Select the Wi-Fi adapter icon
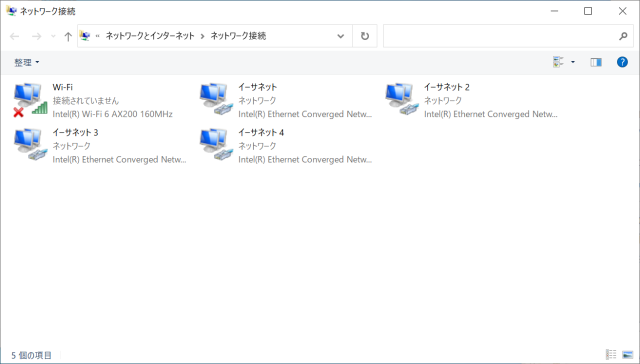The width and height of the screenshot is (640, 364). tap(30, 100)
